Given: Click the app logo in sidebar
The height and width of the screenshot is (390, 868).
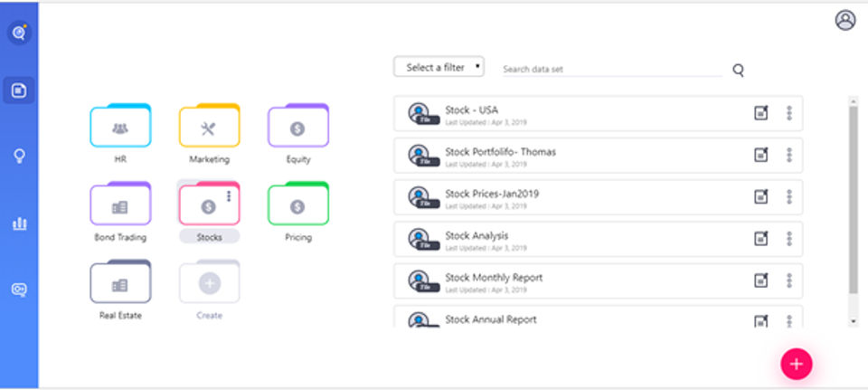Looking at the screenshot, I should pyautogui.click(x=18, y=33).
